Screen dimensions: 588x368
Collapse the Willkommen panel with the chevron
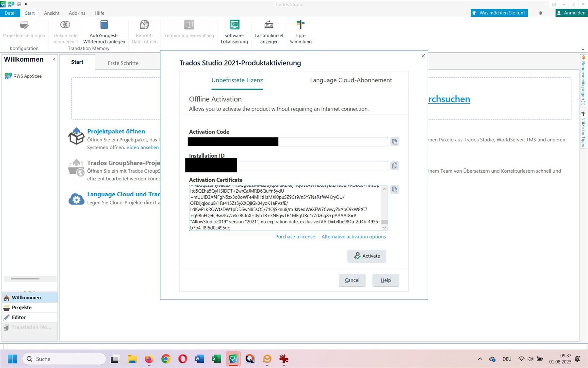(x=54, y=59)
